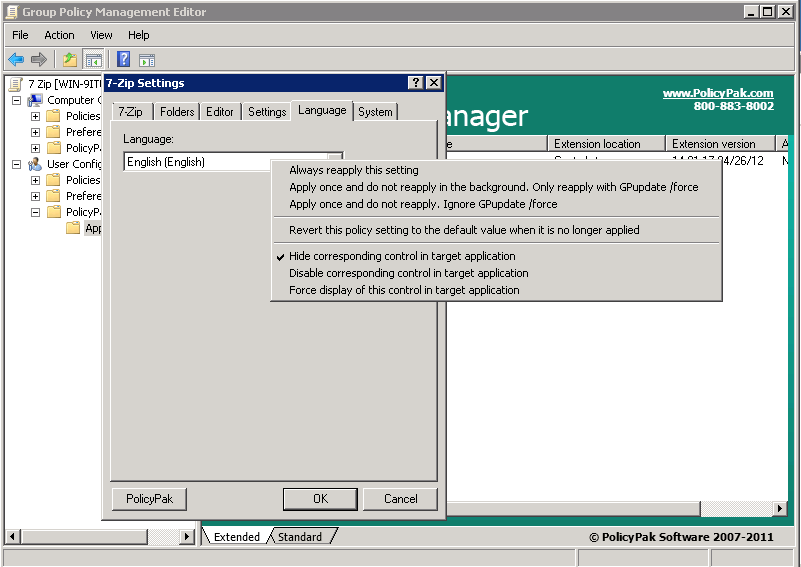
Task: Switch to the Settings tab
Action: [267, 112]
